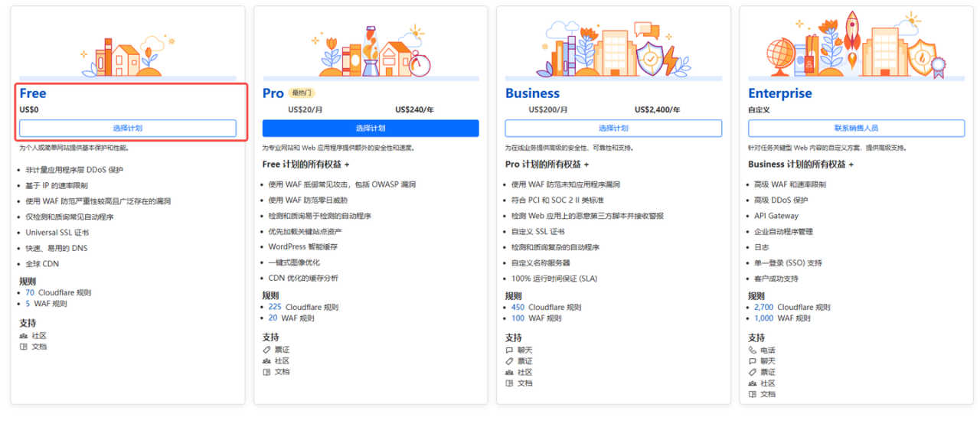Expand the plus next to Free 计划的所有权益
The height and width of the screenshot is (427, 980).
pyautogui.click(x=347, y=164)
